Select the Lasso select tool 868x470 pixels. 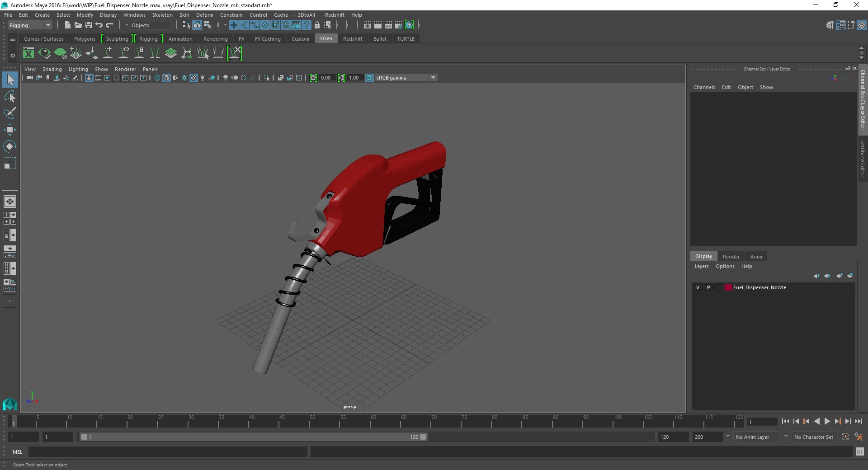pos(9,97)
